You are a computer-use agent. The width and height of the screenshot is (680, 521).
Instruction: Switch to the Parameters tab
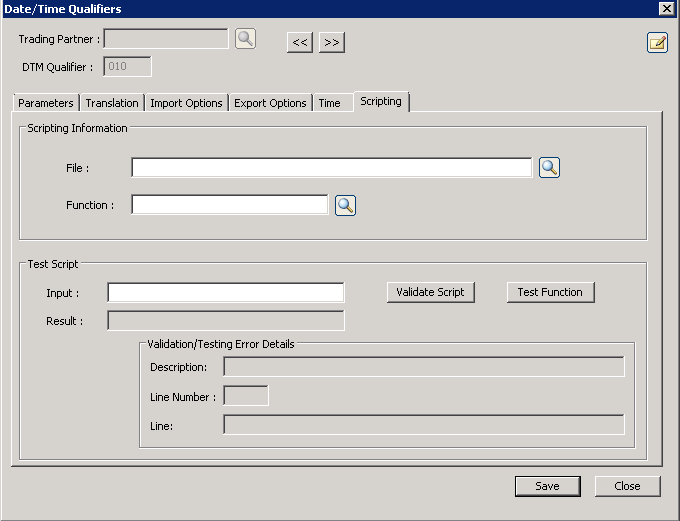(x=46, y=103)
